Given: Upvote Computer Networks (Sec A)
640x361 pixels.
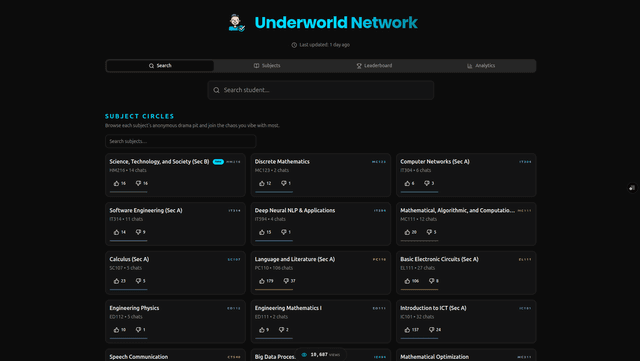Looking at the screenshot, I should [410, 183].
